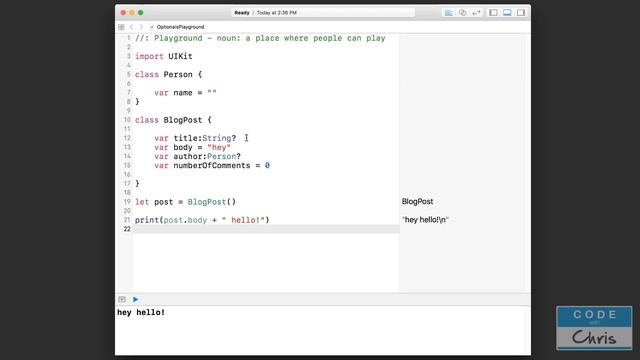Click the 'let post = BlogPost()' line
Viewport: 640px width, 360px height.
coord(185,202)
